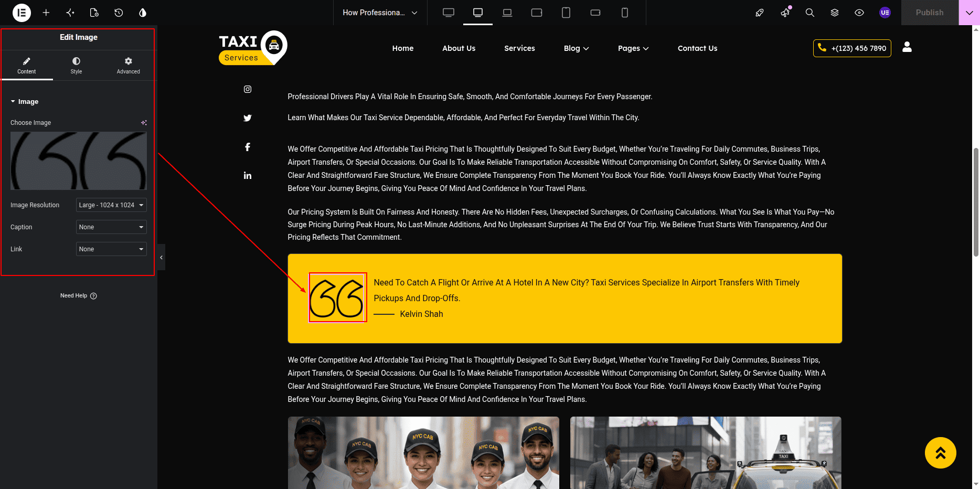980x489 pixels.
Task: Switch to widescreen desktop device view
Action: point(449,13)
